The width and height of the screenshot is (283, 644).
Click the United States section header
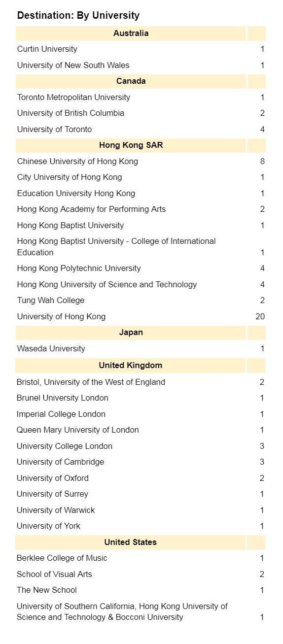(131, 542)
